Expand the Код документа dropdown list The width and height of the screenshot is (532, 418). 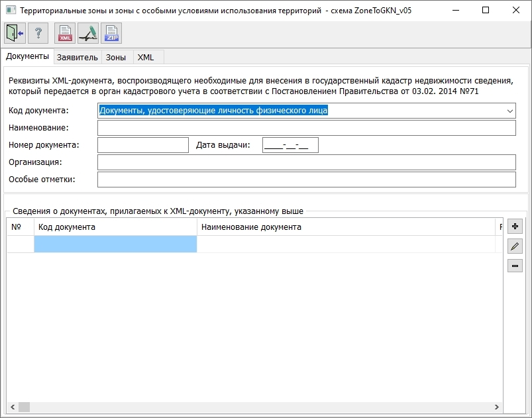[509, 111]
